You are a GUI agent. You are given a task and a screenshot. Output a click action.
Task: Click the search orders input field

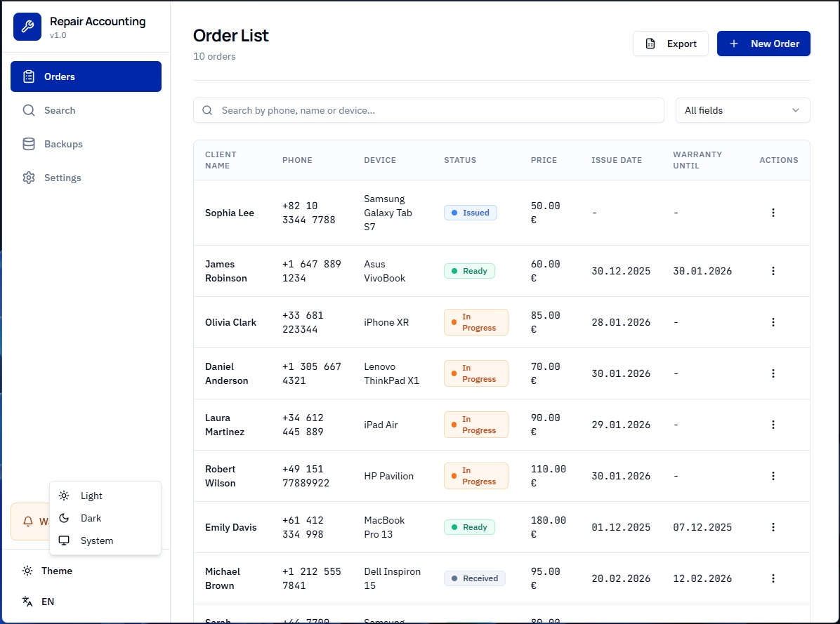coord(428,110)
